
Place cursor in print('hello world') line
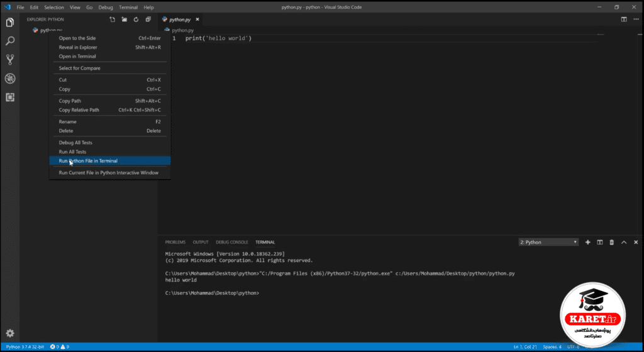pyautogui.click(x=218, y=38)
